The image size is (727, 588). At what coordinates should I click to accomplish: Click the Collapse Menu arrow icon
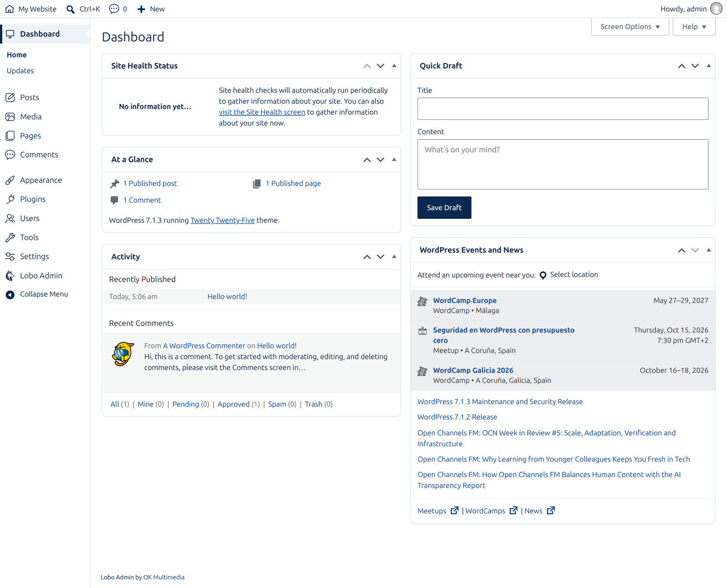pyautogui.click(x=10, y=295)
